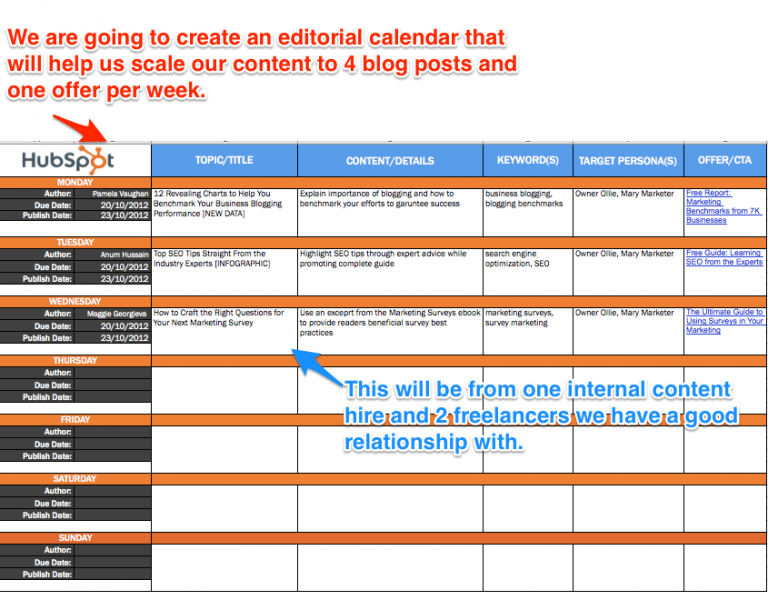Viewport: 768px width, 610px height.
Task: Click Monday's due date 20/10/2012
Action: click(113, 205)
